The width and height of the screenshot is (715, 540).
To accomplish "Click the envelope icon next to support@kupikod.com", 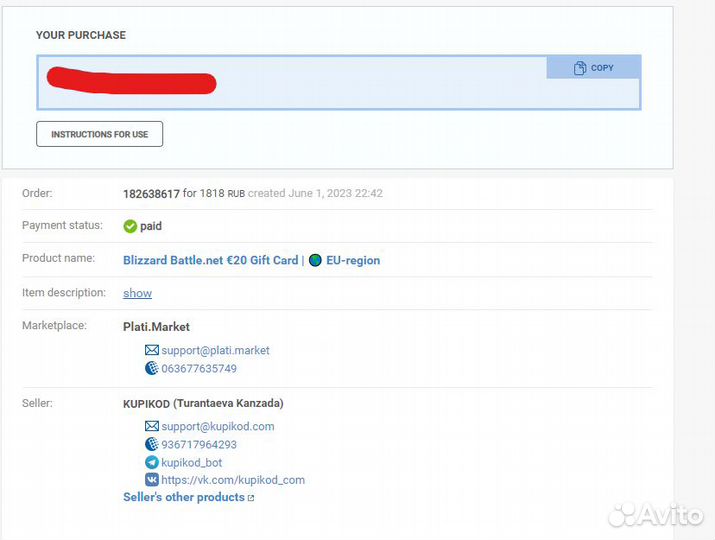I will (x=152, y=427).
